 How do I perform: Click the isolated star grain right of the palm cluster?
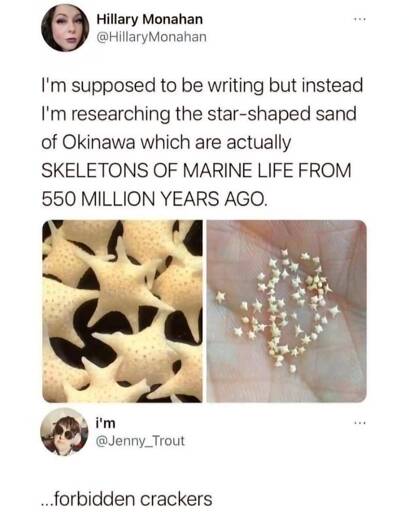[335, 311]
